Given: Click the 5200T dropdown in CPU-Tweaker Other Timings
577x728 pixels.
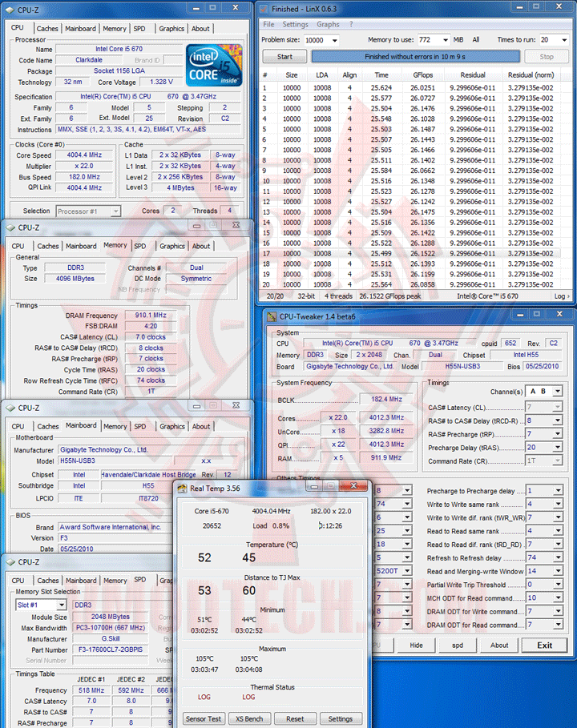Looking at the screenshot, I should point(393,571).
